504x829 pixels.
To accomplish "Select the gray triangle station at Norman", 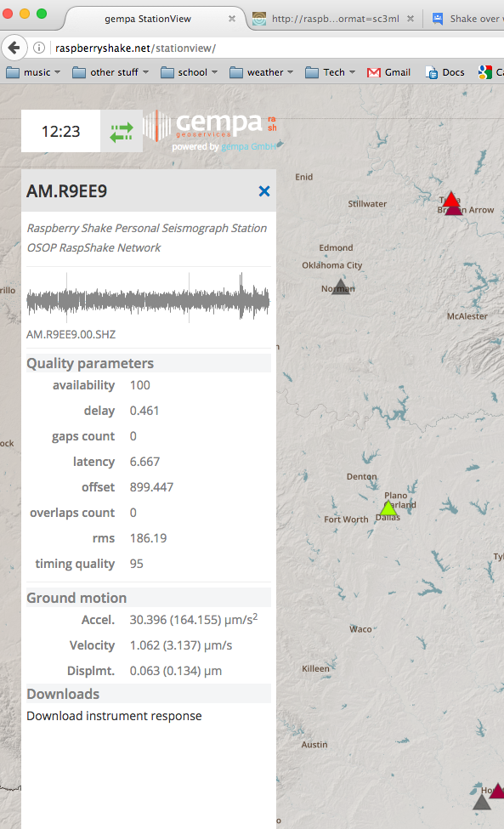I will click(x=340, y=287).
